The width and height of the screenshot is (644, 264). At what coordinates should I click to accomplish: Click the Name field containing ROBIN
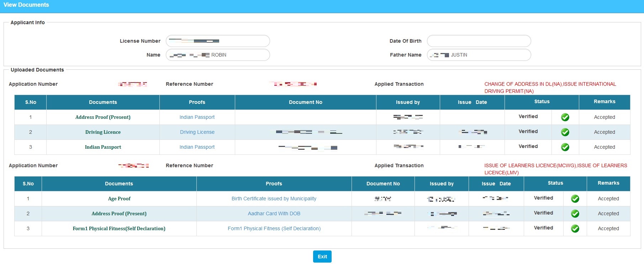[218, 55]
